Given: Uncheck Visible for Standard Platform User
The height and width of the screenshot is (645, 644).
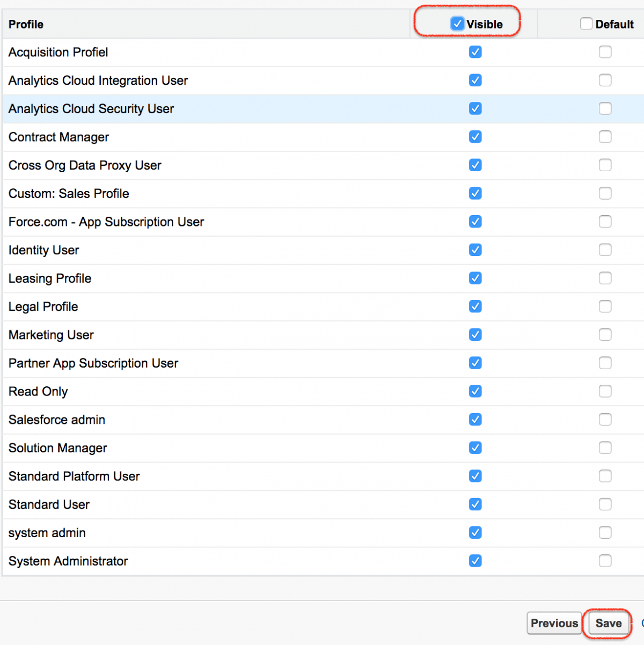Looking at the screenshot, I should 475,476.
